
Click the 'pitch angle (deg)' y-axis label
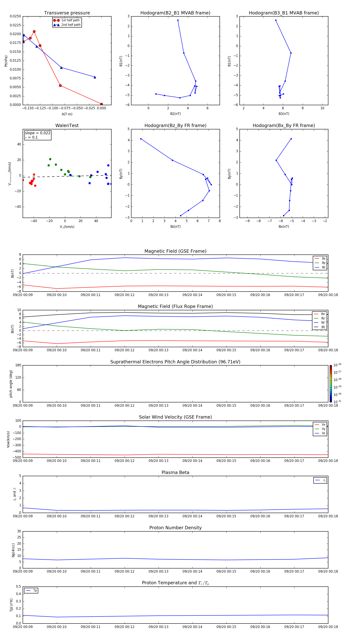11,384
